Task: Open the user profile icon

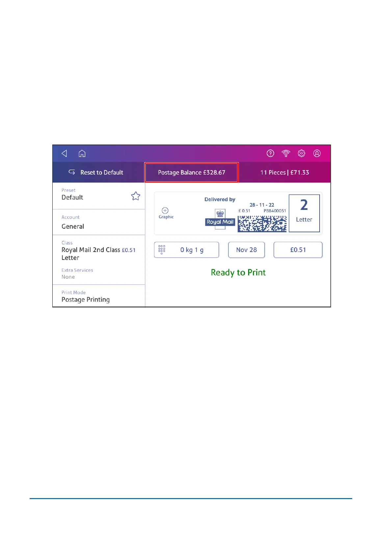Action: (x=317, y=153)
